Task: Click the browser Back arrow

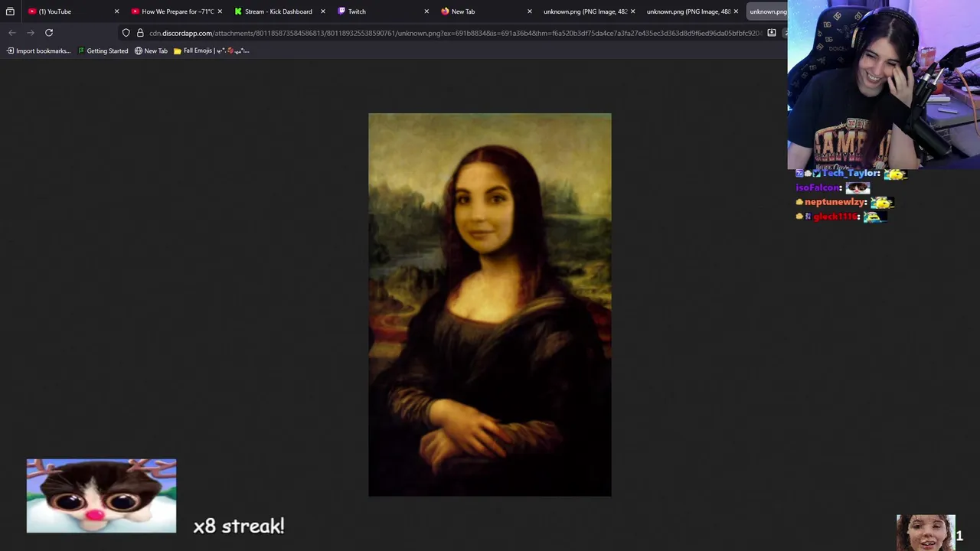Action: (x=11, y=33)
